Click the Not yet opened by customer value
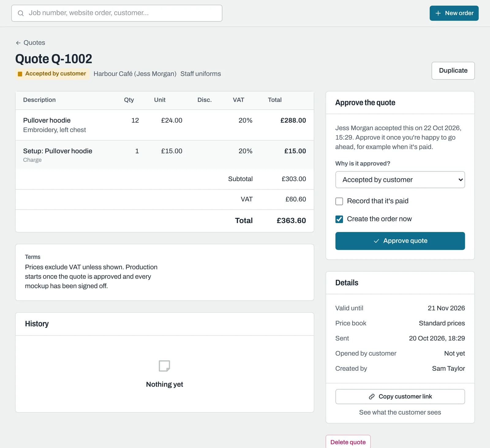The width and height of the screenshot is (490, 448). click(x=454, y=354)
